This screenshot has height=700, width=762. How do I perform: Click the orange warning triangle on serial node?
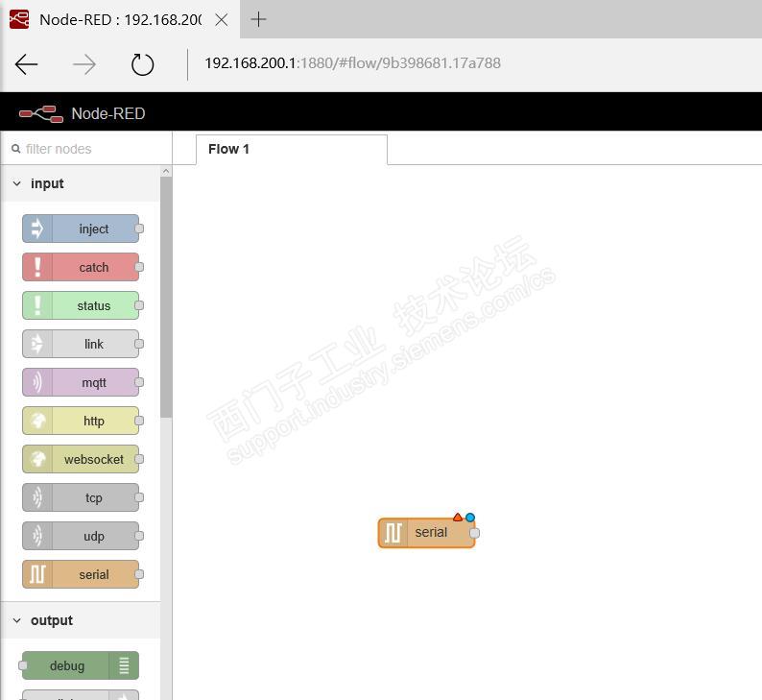(458, 517)
